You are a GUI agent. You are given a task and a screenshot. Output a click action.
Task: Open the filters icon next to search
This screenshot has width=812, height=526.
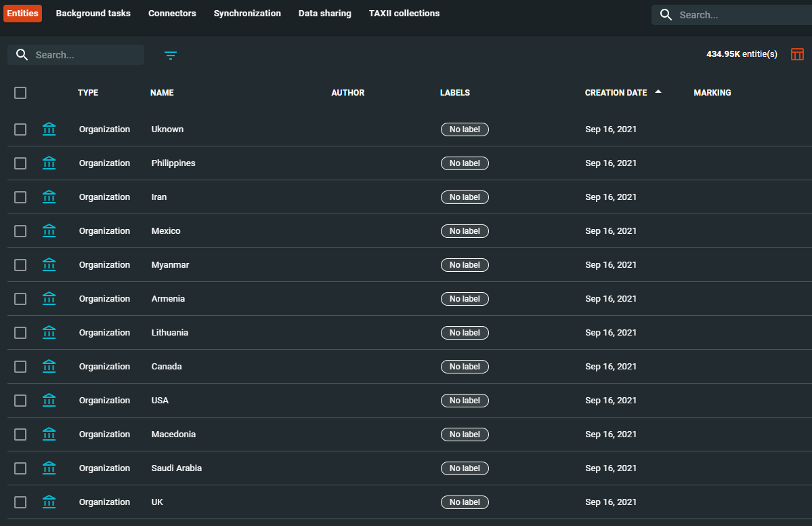coord(170,55)
